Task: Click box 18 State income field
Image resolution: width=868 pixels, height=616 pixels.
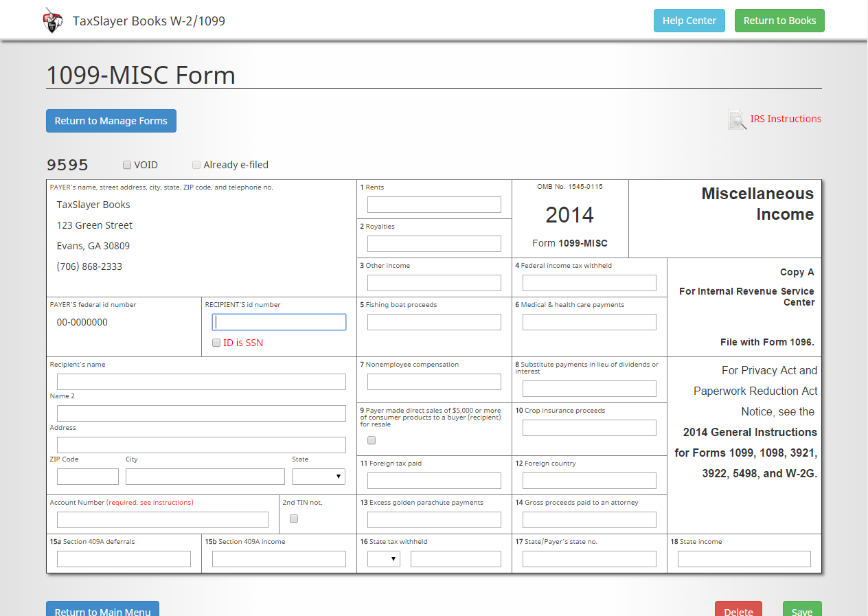Action: pos(744,559)
